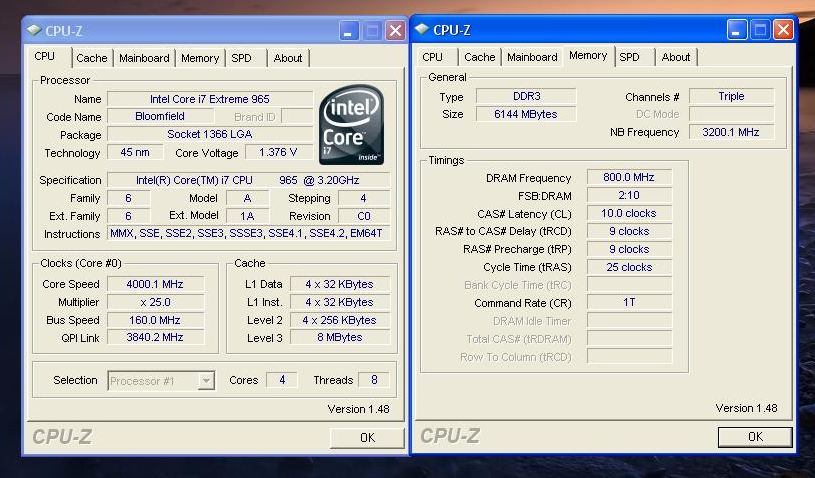815x478 pixels.
Task: Click the Revision value C0
Action: 363,216
